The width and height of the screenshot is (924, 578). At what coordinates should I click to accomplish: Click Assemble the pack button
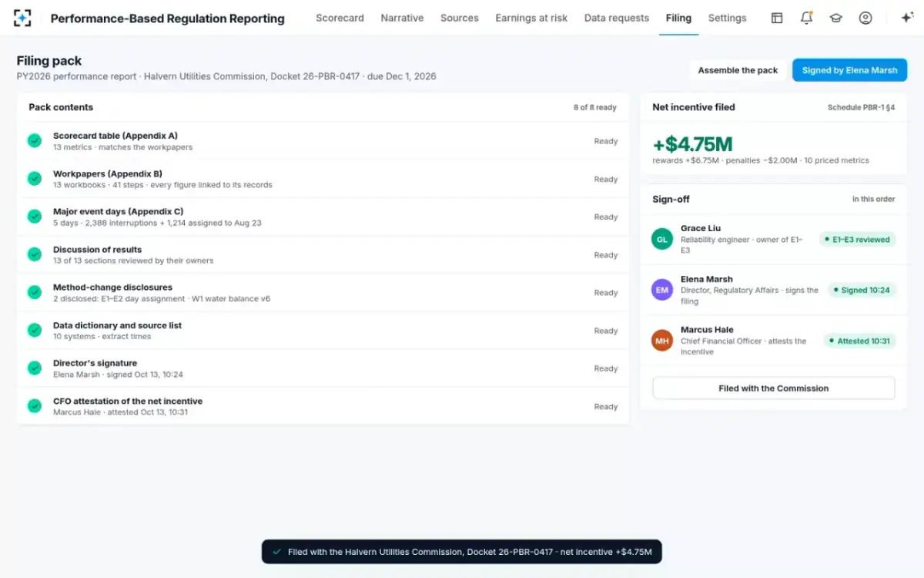[x=738, y=70]
